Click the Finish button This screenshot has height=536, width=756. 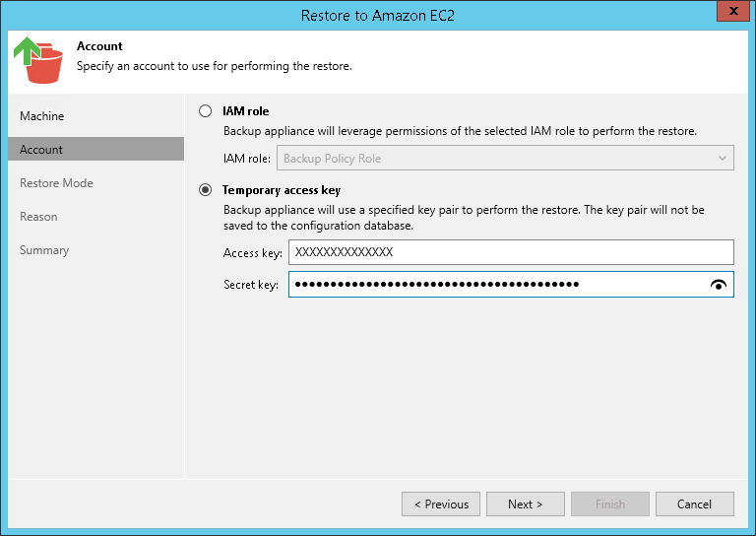(x=610, y=504)
